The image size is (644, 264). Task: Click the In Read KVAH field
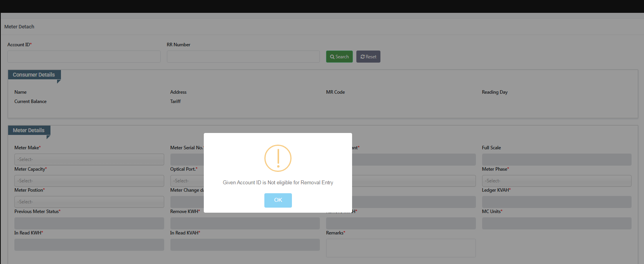click(245, 245)
